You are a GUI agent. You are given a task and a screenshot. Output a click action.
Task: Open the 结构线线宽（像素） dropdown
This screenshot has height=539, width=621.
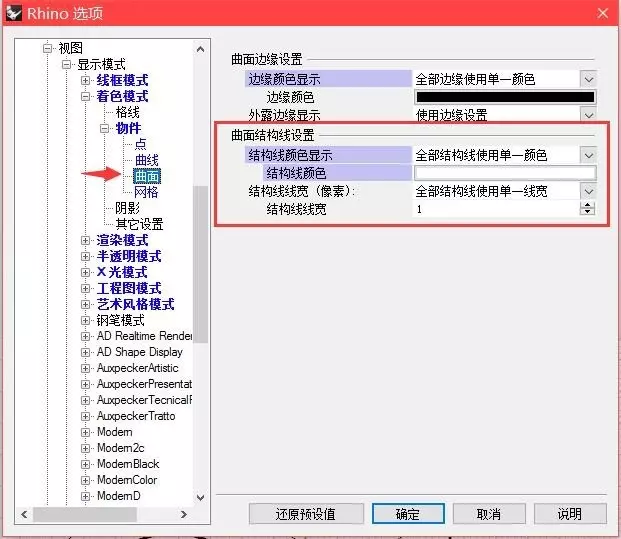(x=589, y=192)
